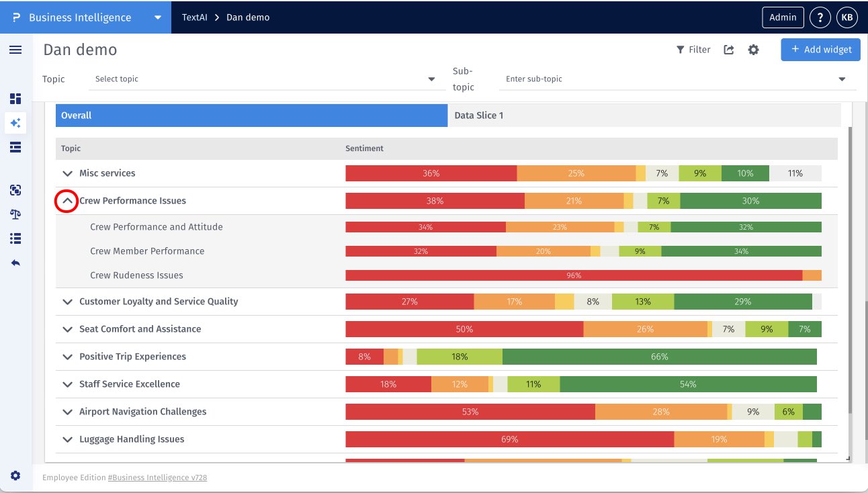
Task: Select the Overall tab
Action: (251, 116)
